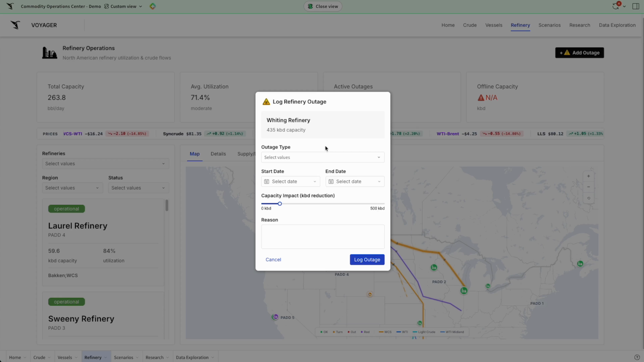Click the refinery factory icon beside Refinery Operations
The width and height of the screenshot is (644, 362).
pos(49,53)
